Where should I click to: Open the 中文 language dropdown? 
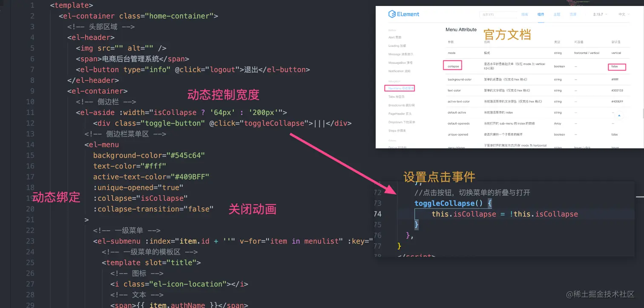coord(623,14)
